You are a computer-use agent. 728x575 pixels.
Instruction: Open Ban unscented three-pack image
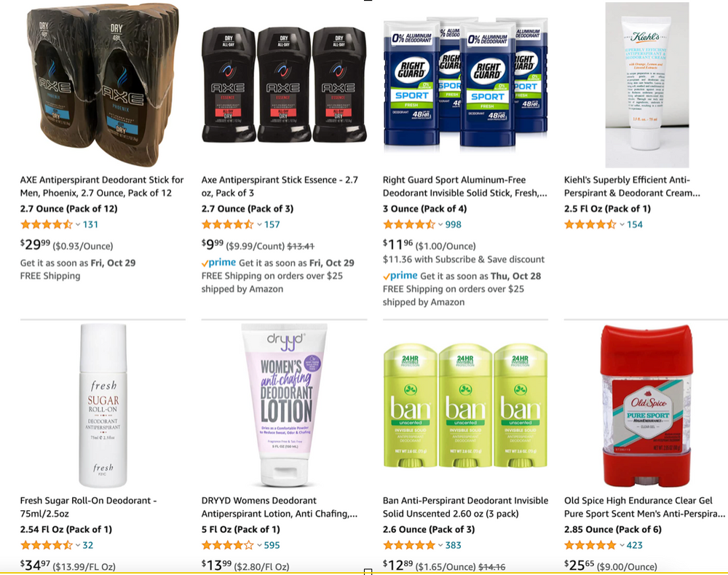tap(465, 405)
